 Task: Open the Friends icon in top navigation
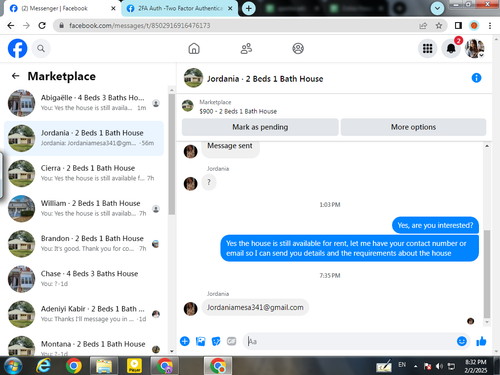click(x=246, y=49)
